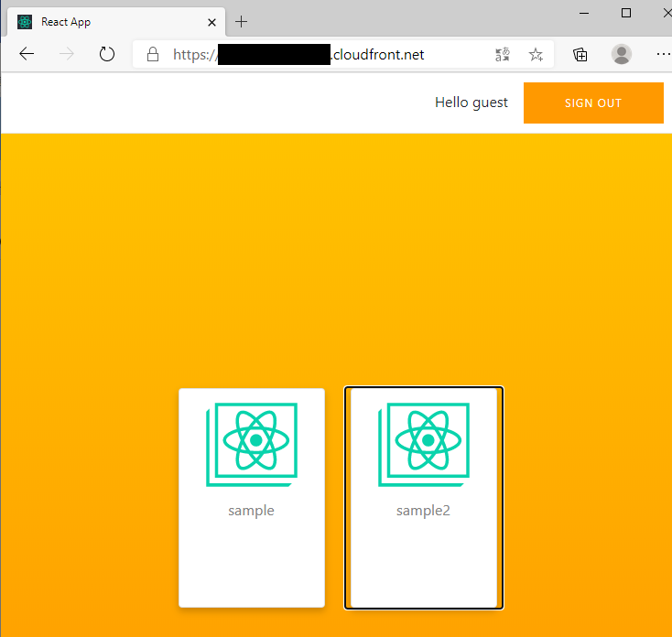Screen dimensions: 672x637
Task: Add this page to favorites
Action: (x=536, y=54)
